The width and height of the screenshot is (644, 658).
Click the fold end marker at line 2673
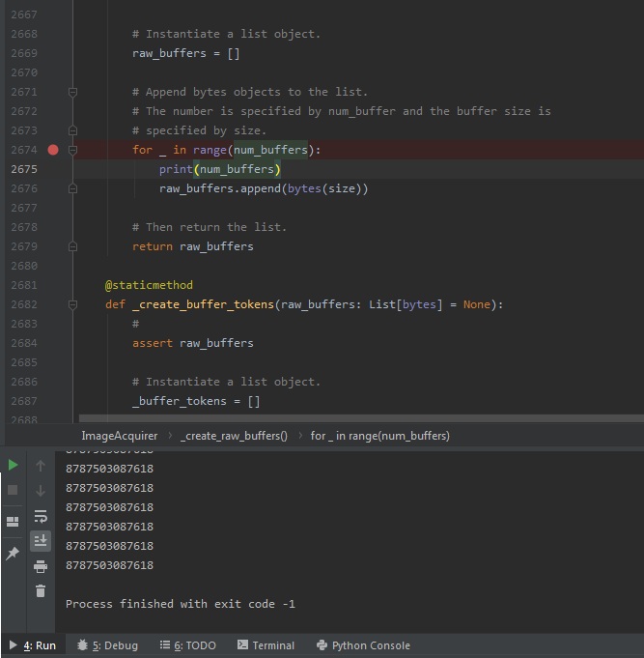point(72,130)
